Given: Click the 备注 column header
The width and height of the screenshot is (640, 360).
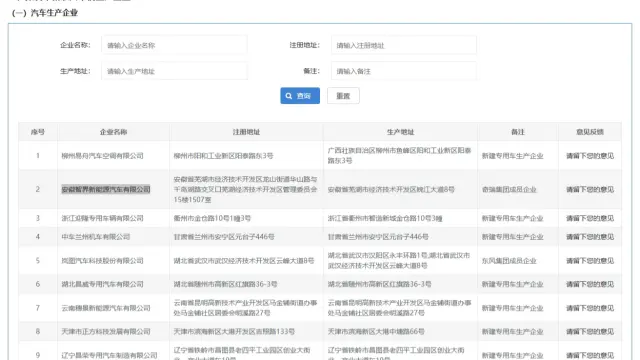Looking at the screenshot, I should click(518, 132).
